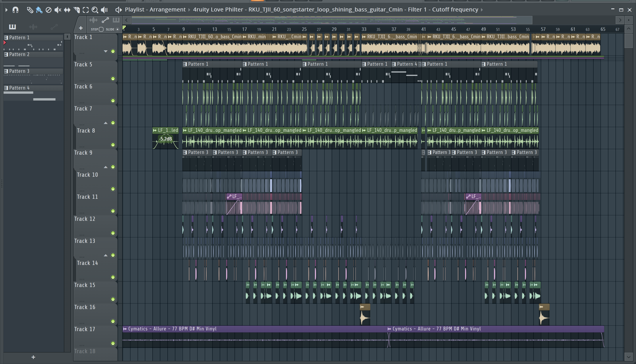This screenshot has width=636, height=364.
Task: Select Track 10 header label
Action: 87,175
